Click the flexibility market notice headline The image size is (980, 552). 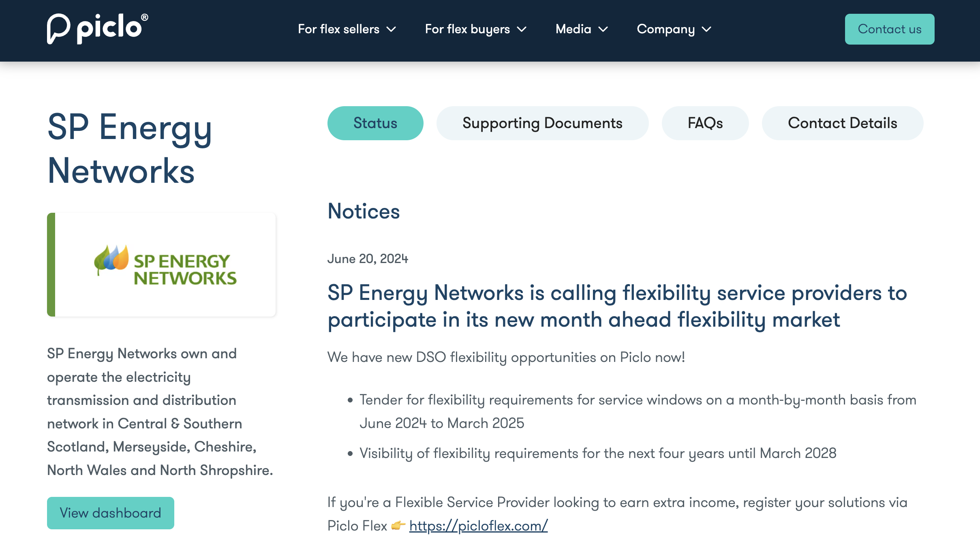[617, 306]
